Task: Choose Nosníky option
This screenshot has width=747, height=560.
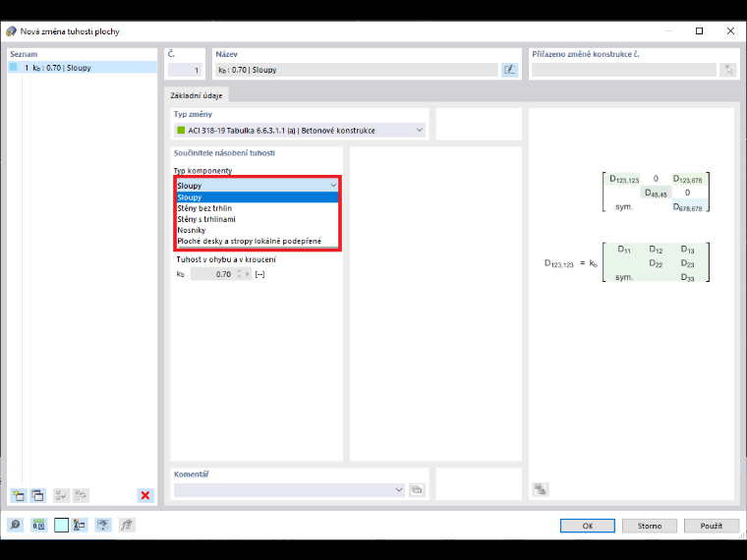Action: [x=258, y=230]
